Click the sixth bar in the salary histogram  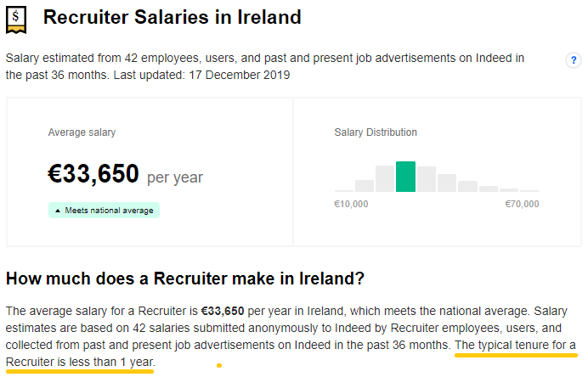[x=447, y=183]
